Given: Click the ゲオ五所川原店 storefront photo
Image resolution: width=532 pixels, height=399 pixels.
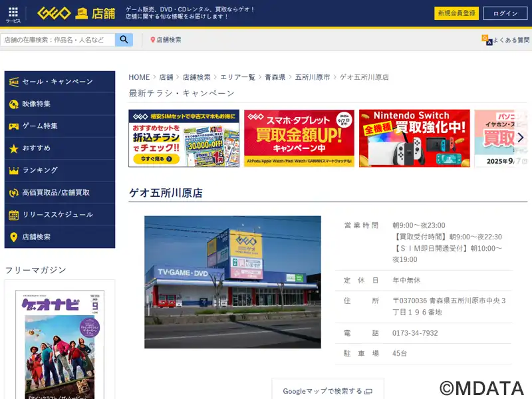Looking at the screenshot, I should (233, 282).
